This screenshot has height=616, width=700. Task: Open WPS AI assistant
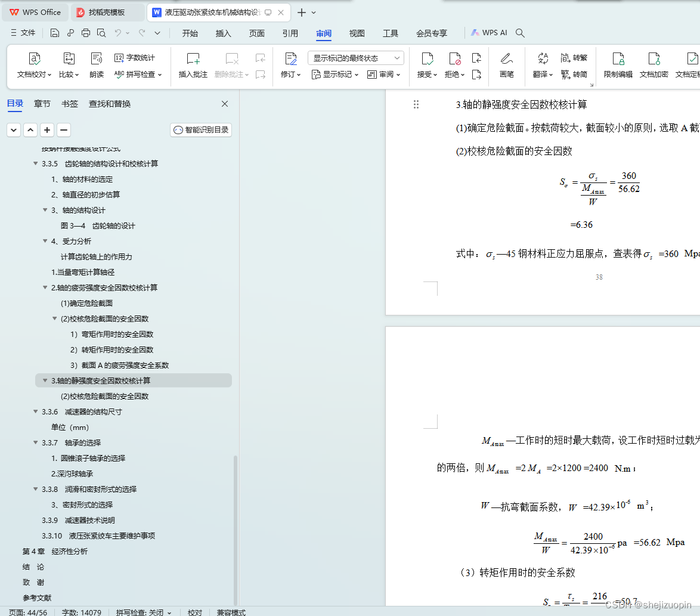click(489, 33)
